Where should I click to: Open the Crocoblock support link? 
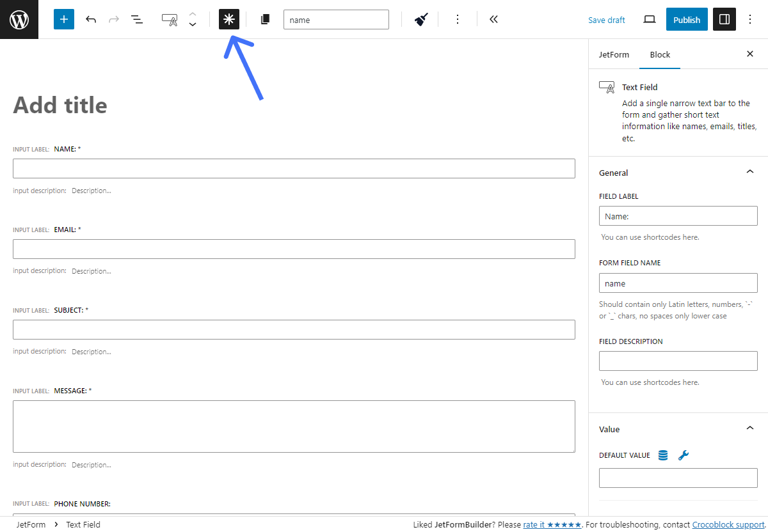pyautogui.click(x=728, y=524)
